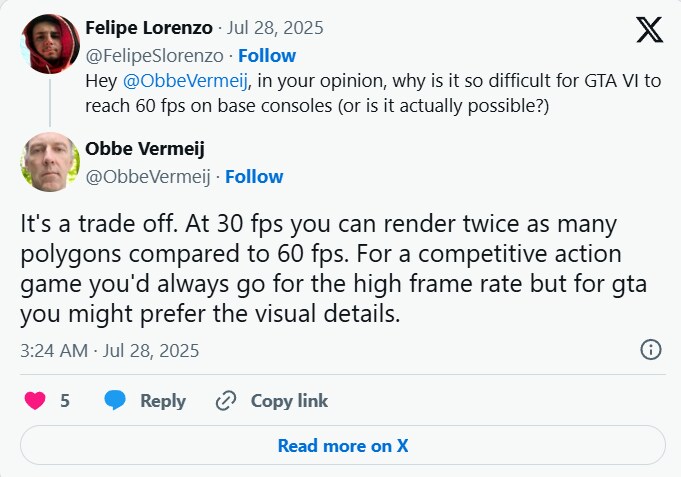The height and width of the screenshot is (477, 681).
Task: Click the like count number 5
Action: [x=65, y=401]
